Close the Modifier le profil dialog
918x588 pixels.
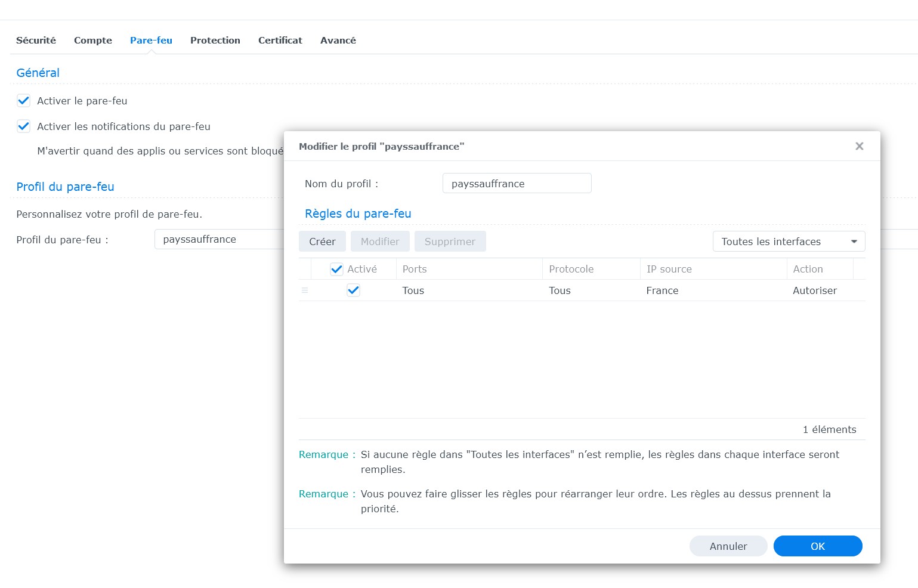pyautogui.click(x=859, y=146)
